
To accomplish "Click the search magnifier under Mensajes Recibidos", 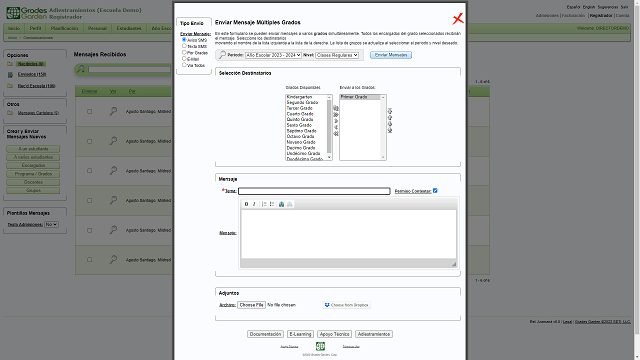I will pos(81,69).
